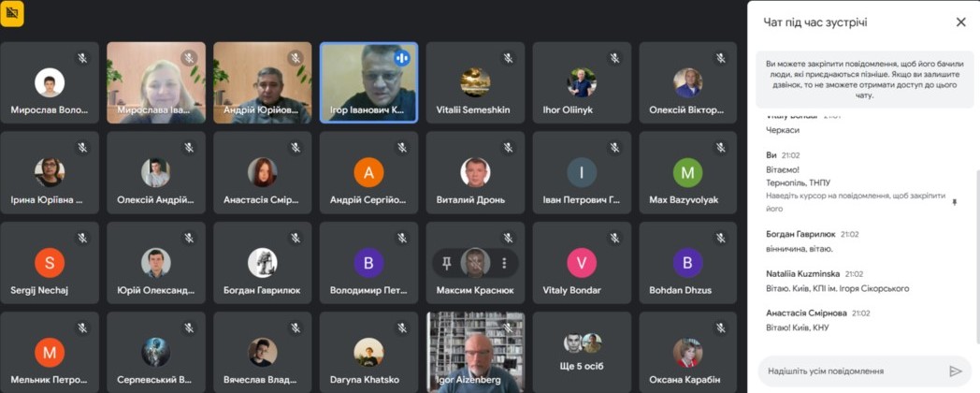
Task: Click muted mic icon on Sergij Nechaj tile
Action: 82,238
